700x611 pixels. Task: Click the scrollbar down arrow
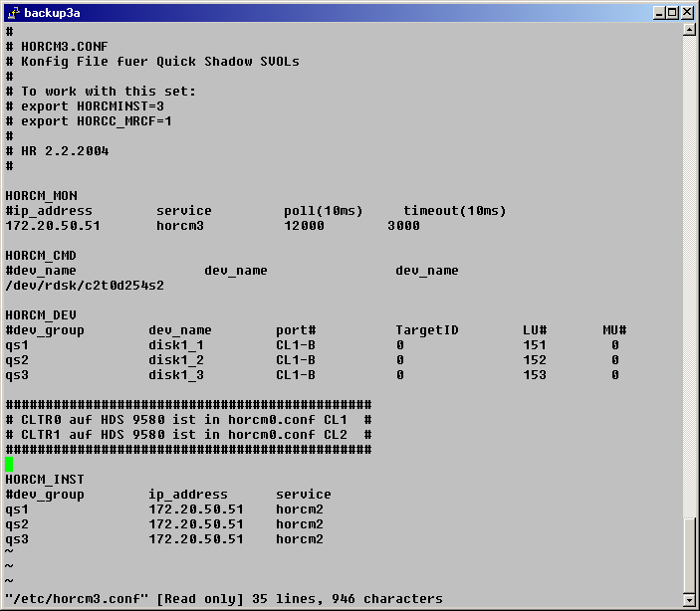689,600
